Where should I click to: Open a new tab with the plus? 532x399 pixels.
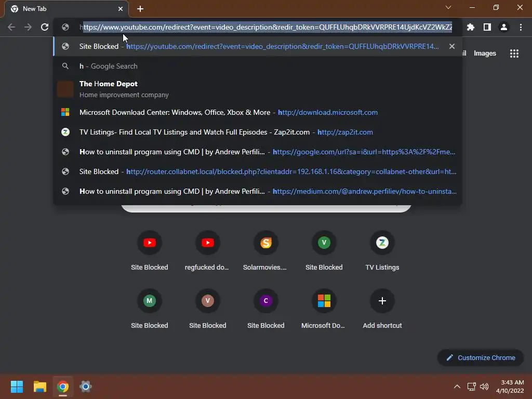point(140,9)
